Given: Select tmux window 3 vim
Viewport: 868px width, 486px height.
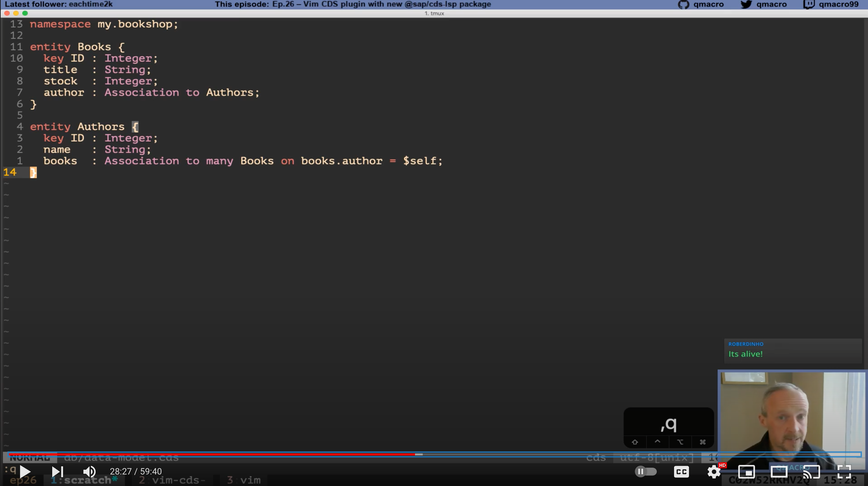Looking at the screenshot, I should click(244, 480).
